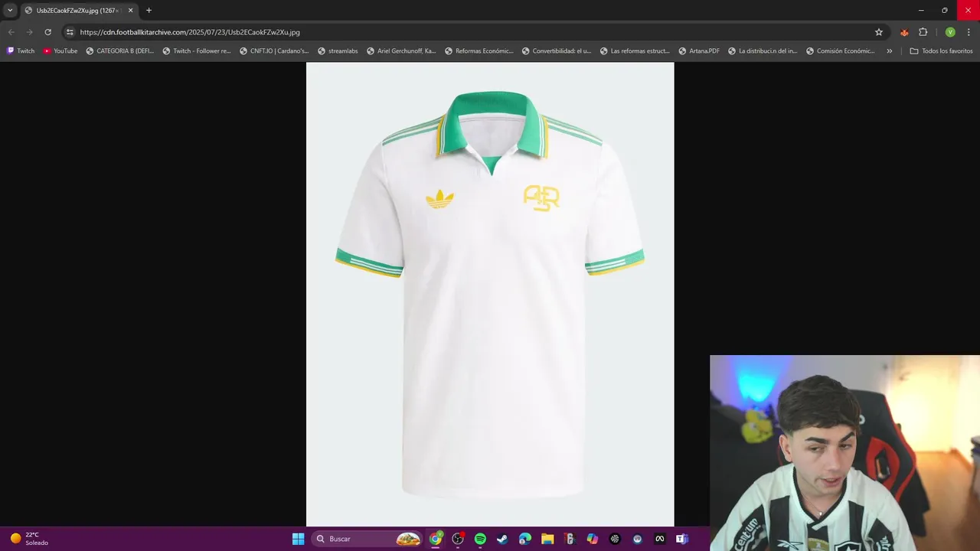Close the Usb2ECaokFZw2Xu.jpg tab
The image size is (980, 551).
(131, 11)
